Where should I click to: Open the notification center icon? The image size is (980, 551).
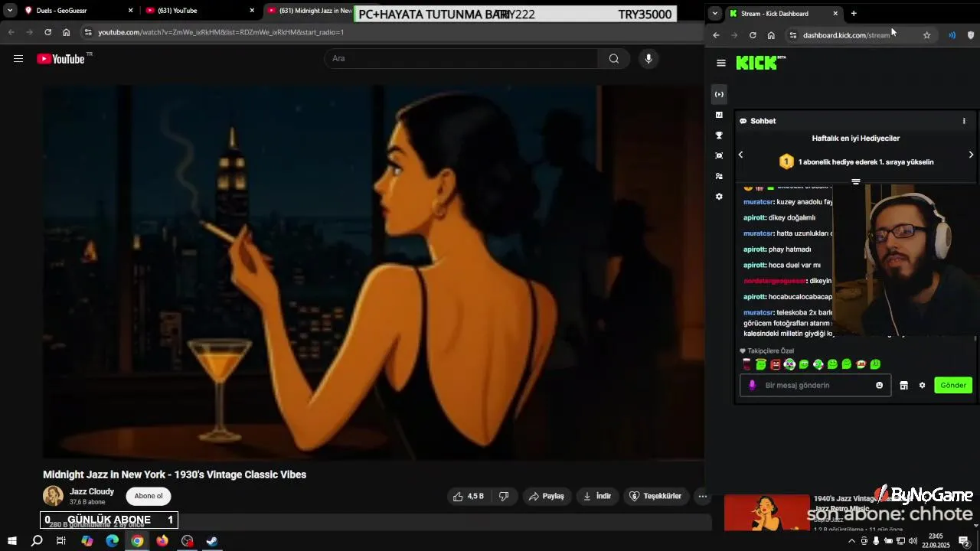coord(964,541)
